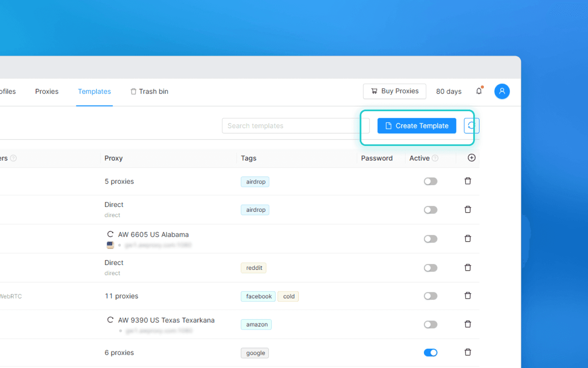The image size is (588, 368).
Task: Click the 11 proxies cell
Action: 121,296
